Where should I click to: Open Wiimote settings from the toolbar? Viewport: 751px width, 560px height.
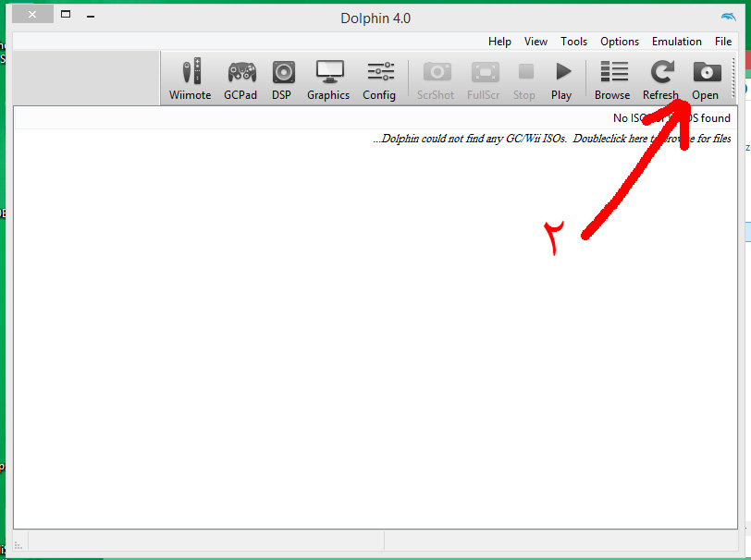pyautogui.click(x=191, y=79)
